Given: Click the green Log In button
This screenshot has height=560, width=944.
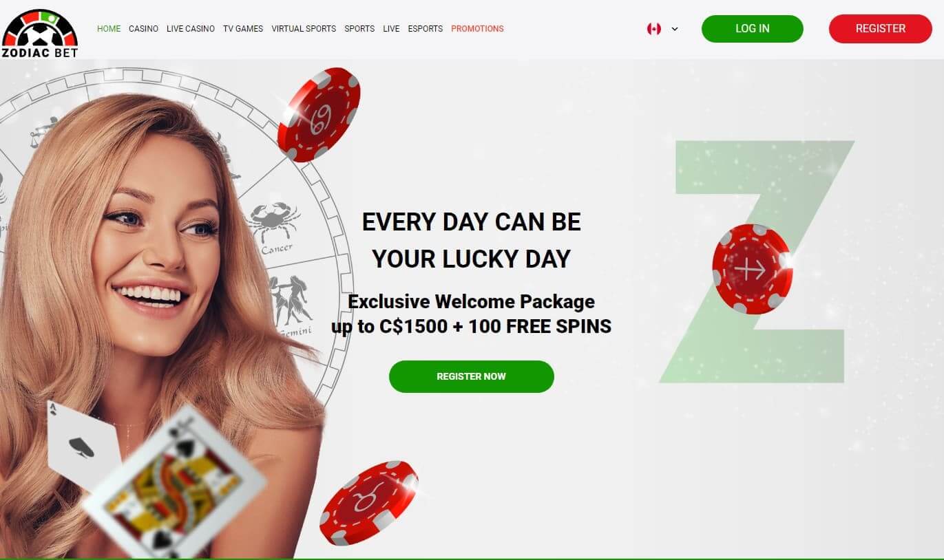Looking at the screenshot, I should coord(753,29).
